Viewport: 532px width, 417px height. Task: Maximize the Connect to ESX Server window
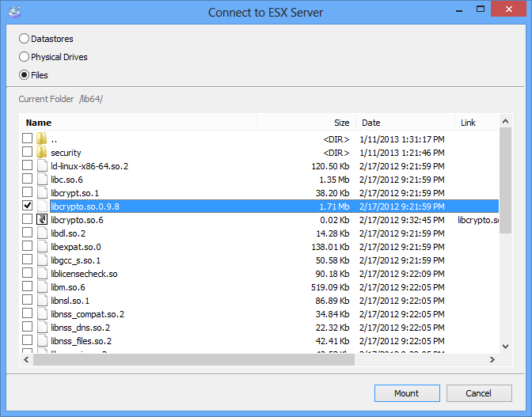[x=481, y=9]
